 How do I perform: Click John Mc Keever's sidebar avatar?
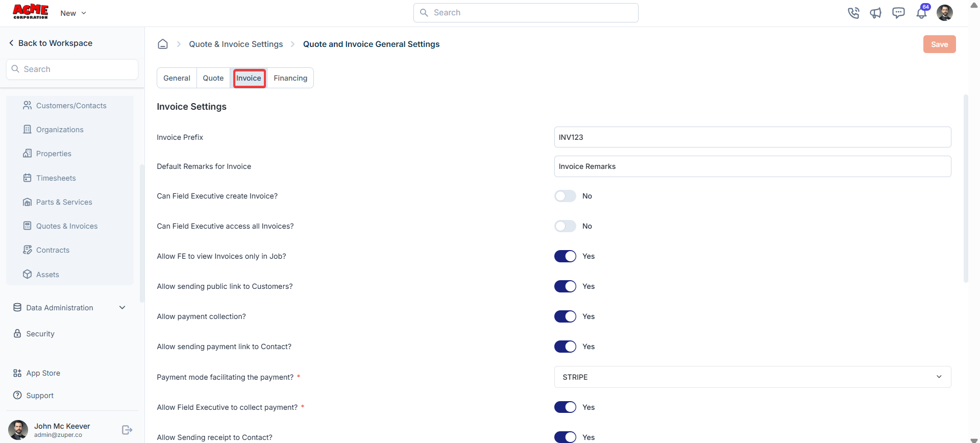pyautogui.click(x=18, y=430)
